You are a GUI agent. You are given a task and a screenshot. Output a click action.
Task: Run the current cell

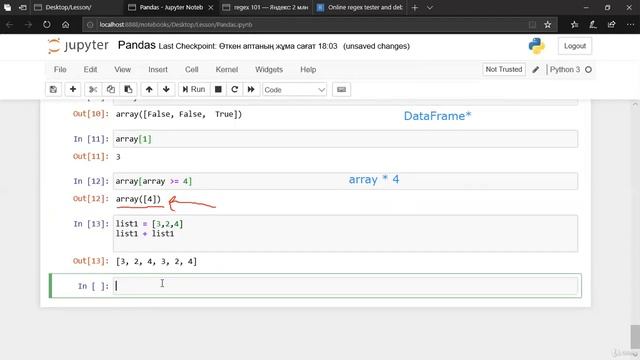point(194,89)
